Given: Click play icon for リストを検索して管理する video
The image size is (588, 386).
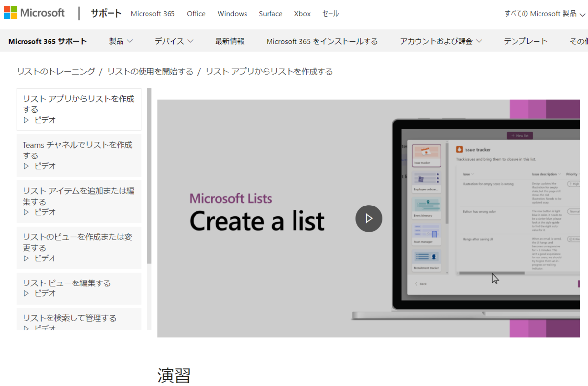Looking at the screenshot, I should (27, 329).
